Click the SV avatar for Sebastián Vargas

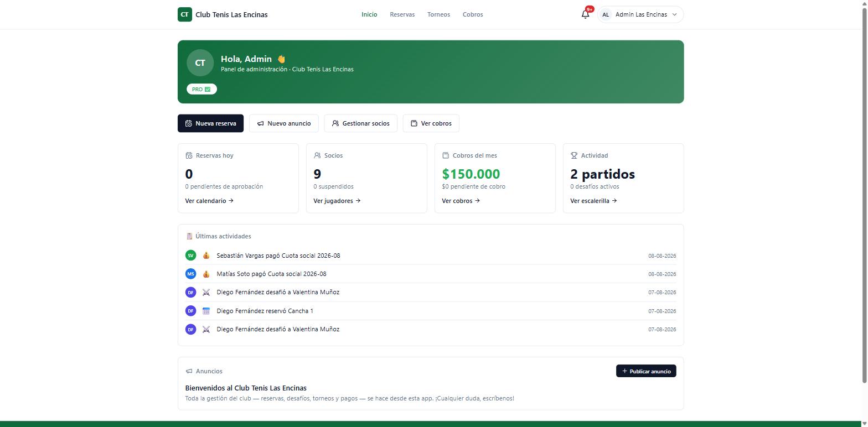pyautogui.click(x=190, y=256)
